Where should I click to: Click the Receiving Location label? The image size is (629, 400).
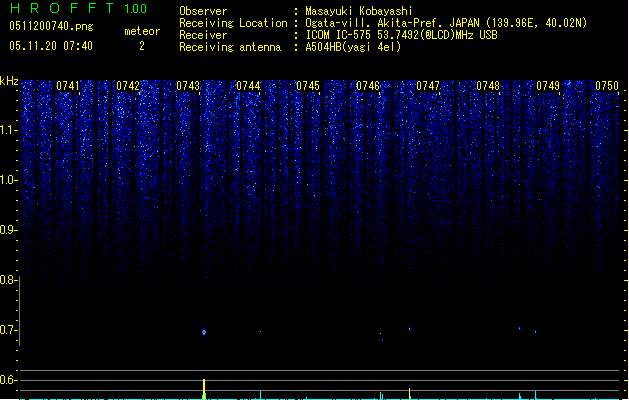[233, 23]
